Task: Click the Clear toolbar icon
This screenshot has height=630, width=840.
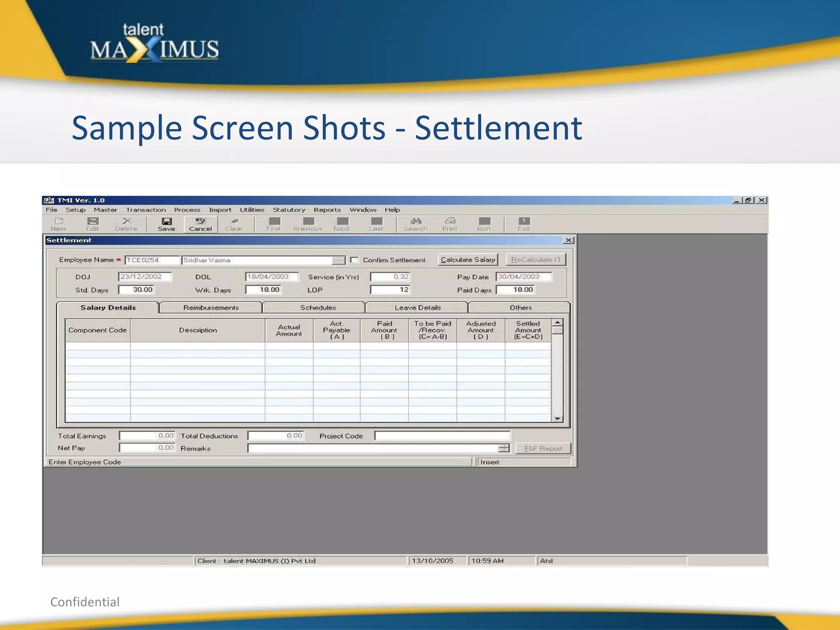Action: [x=234, y=224]
